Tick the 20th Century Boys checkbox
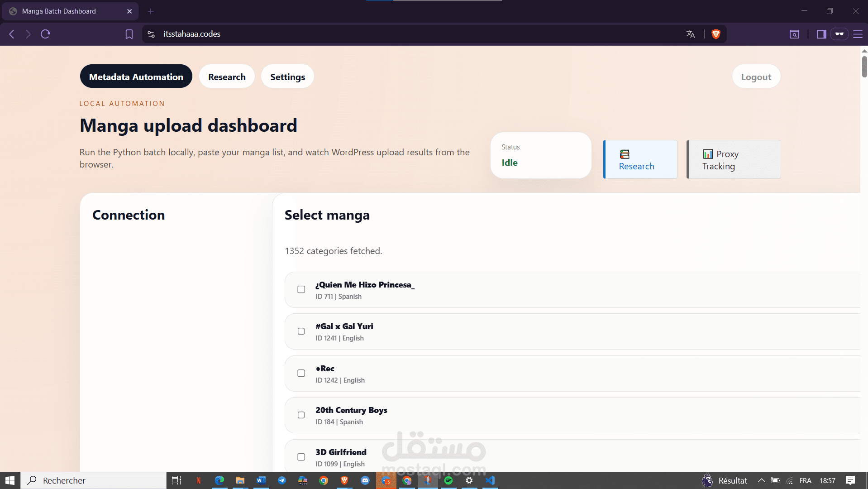This screenshot has width=868, height=489. tap(301, 415)
